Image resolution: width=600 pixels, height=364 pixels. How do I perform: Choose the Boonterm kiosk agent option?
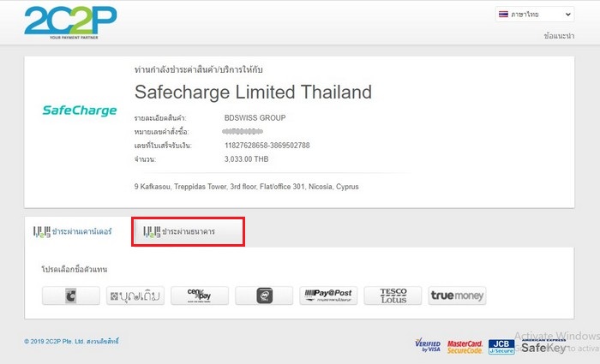[135, 295]
